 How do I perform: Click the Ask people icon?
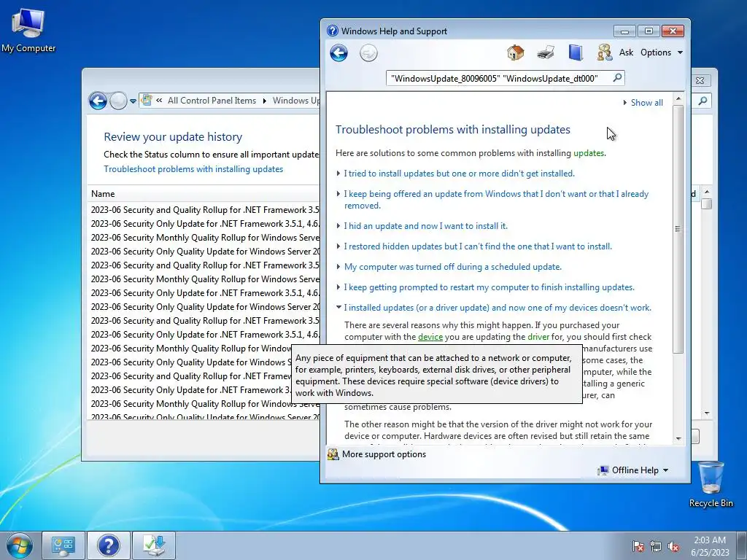(605, 52)
